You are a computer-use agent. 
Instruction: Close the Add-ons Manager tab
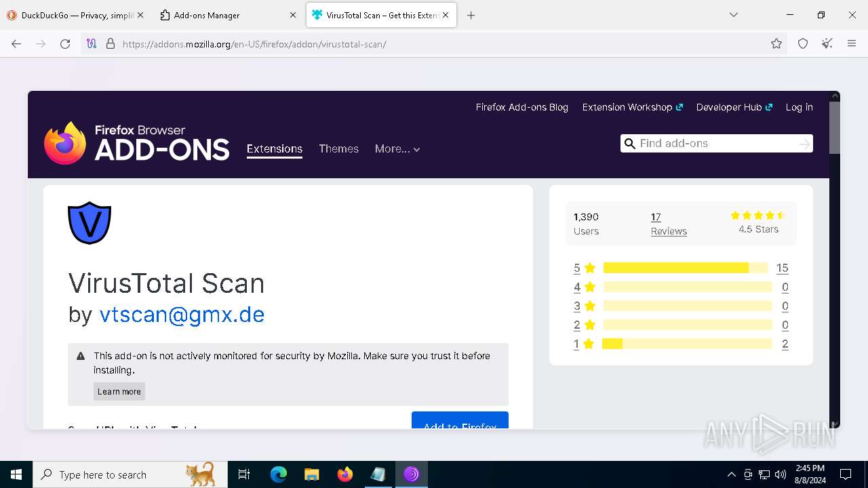tap(293, 15)
